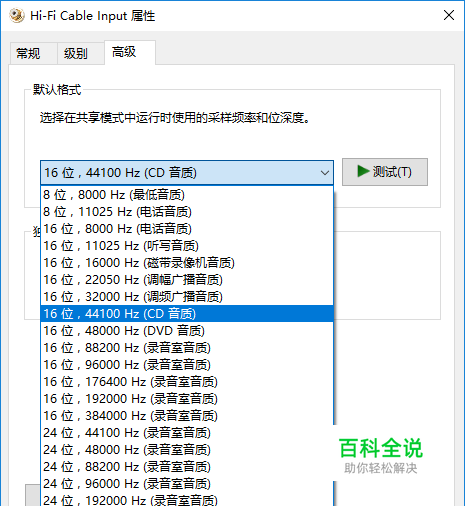
Task: Choose 16 位, 48000 Hz (DVD 音质)
Action: pyautogui.click(x=187, y=331)
